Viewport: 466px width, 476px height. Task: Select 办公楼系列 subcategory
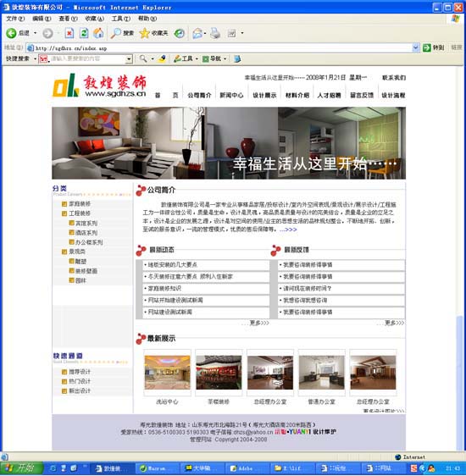[x=89, y=242]
